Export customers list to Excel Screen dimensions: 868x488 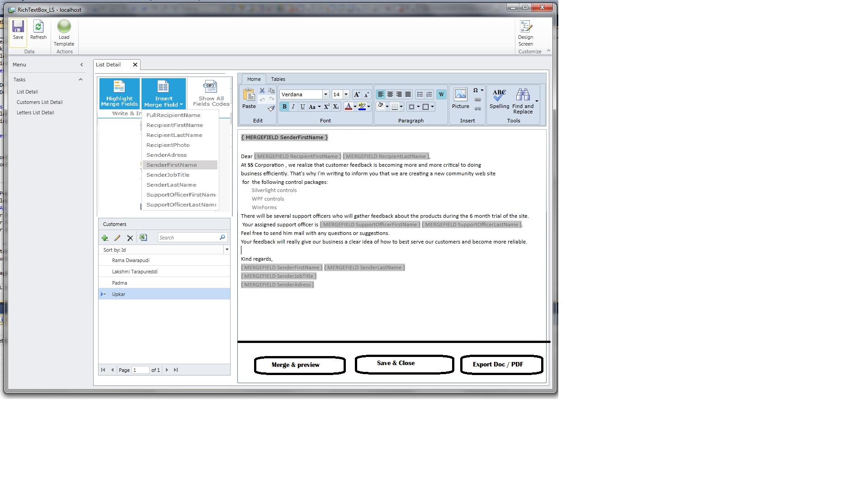click(143, 238)
